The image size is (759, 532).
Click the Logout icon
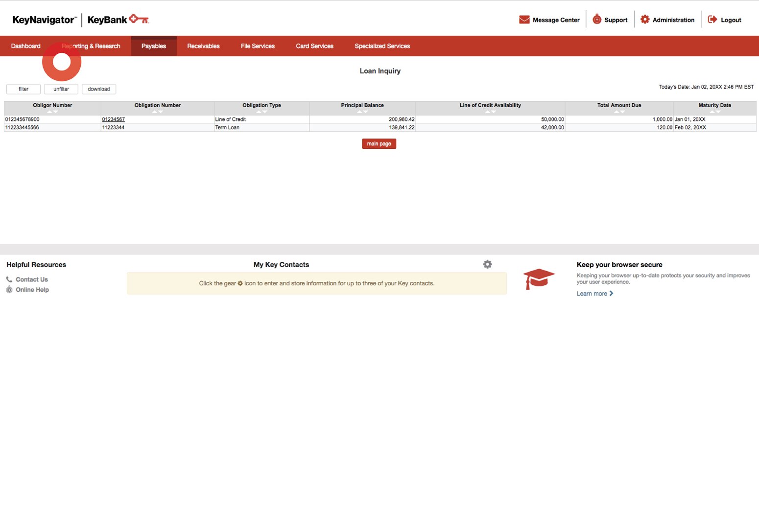click(712, 19)
